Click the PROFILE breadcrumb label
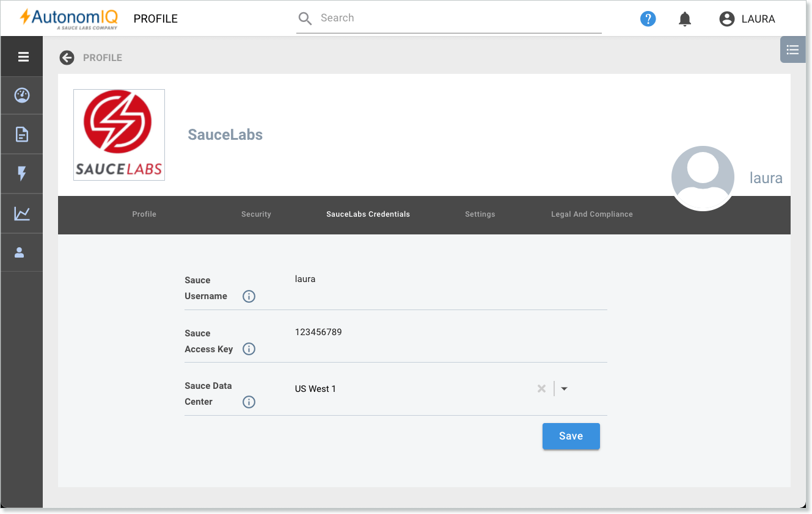Image resolution: width=812 pixels, height=514 pixels. (103, 57)
